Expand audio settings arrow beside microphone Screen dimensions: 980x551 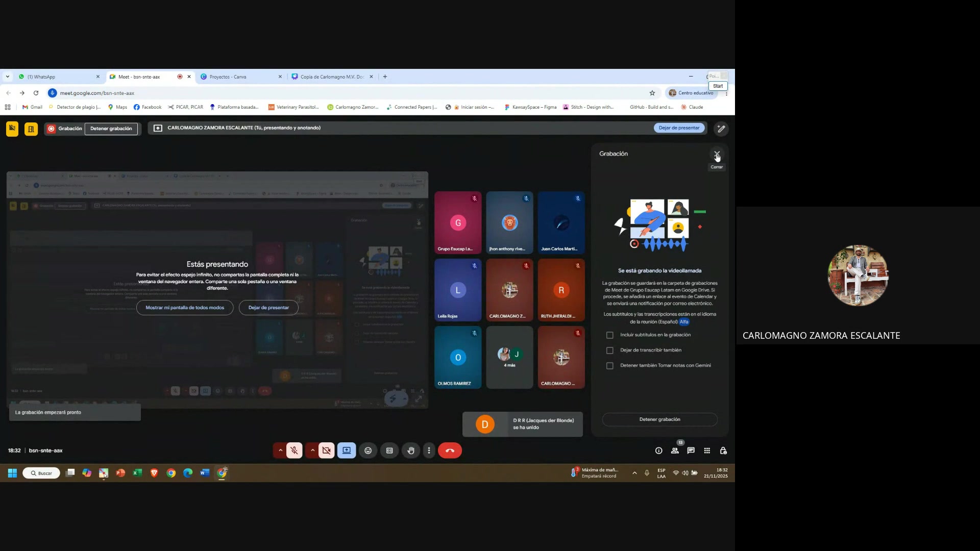(x=280, y=450)
